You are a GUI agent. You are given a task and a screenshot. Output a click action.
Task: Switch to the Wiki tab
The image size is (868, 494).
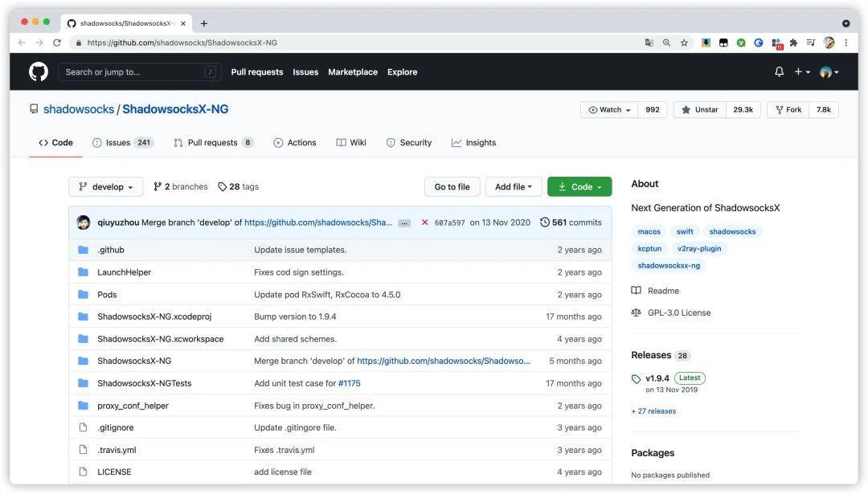(x=351, y=143)
